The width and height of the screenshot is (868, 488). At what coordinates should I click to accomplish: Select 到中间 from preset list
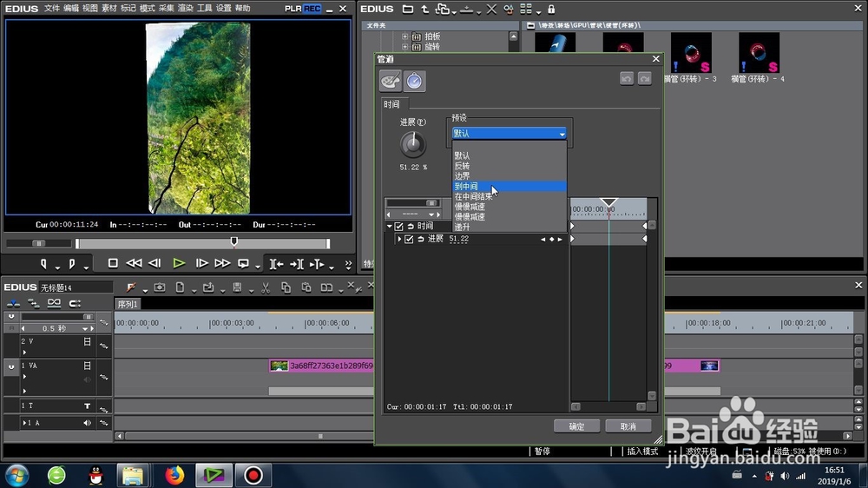click(x=510, y=186)
